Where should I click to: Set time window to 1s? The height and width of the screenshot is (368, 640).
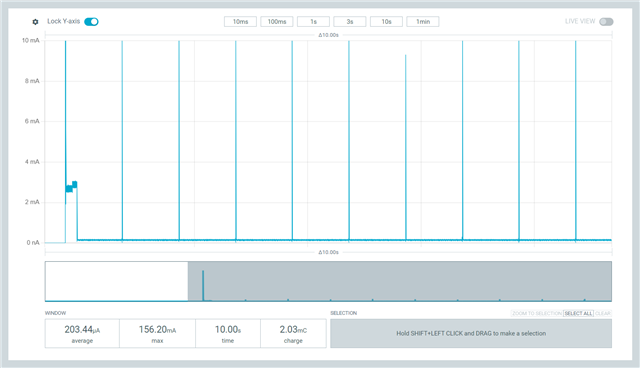tap(313, 22)
